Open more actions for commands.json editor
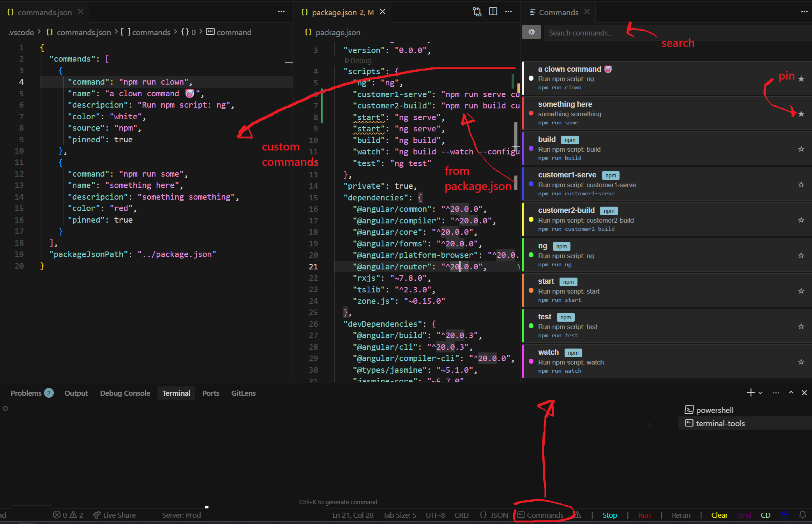Screen dimensions: 812x524 [281, 12]
